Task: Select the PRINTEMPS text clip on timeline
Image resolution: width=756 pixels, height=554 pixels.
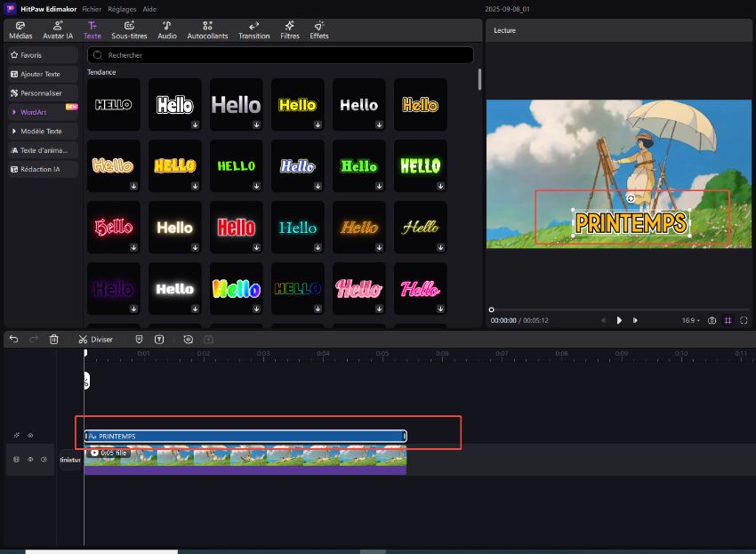Action: click(x=245, y=436)
